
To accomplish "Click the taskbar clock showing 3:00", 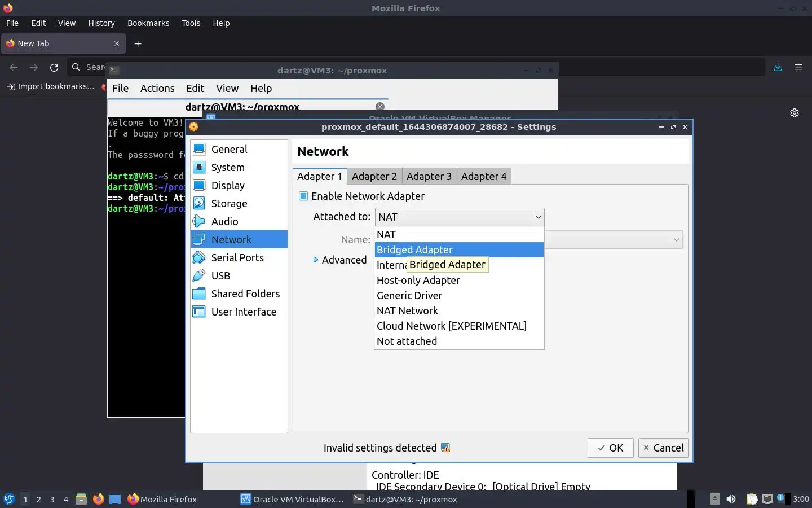I will 801,499.
